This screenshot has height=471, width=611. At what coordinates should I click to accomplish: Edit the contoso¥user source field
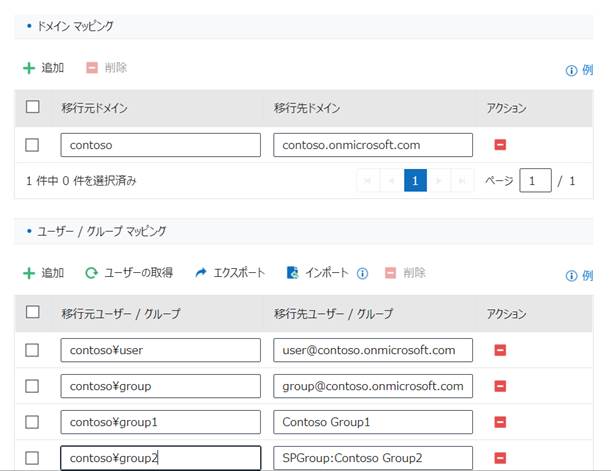click(161, 350)
